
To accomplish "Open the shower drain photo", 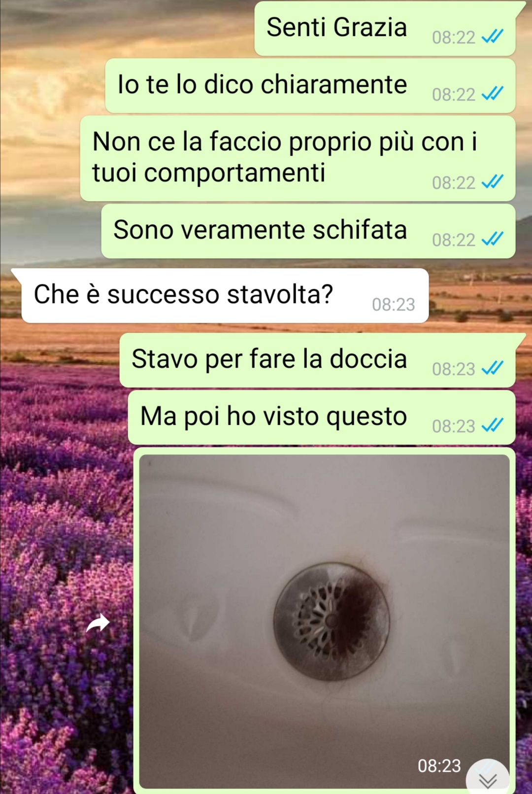I will [x=324, y=621].
